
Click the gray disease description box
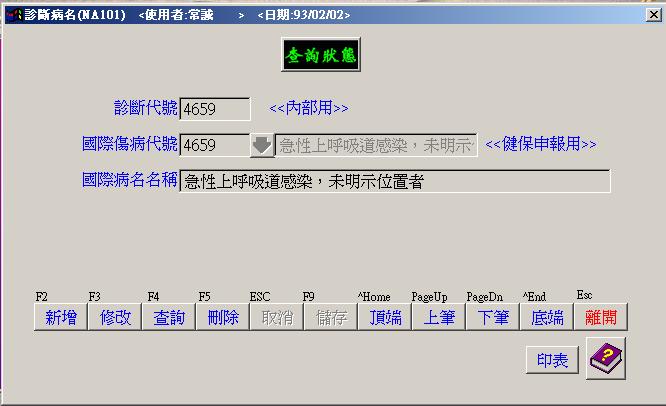coord(376,145)
